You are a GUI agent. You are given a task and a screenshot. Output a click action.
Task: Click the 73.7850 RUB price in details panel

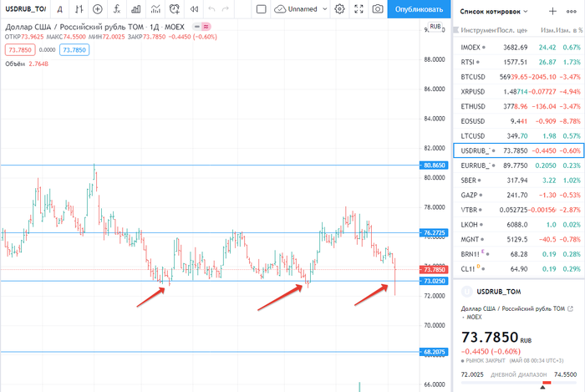(x=496, y=337)
